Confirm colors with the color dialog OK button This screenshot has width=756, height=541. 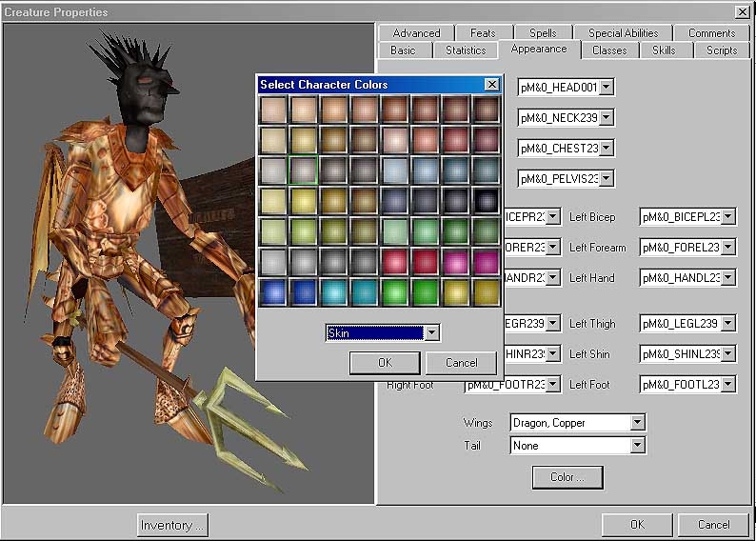(x=385, y=363)
